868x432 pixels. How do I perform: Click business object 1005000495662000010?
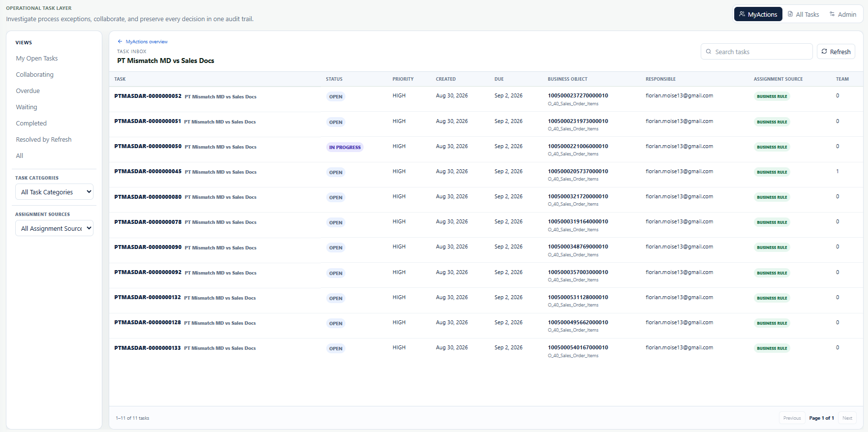point(578,322)
